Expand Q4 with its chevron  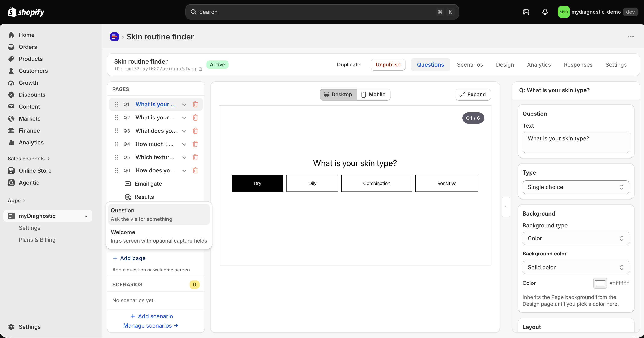pos(184,144)
